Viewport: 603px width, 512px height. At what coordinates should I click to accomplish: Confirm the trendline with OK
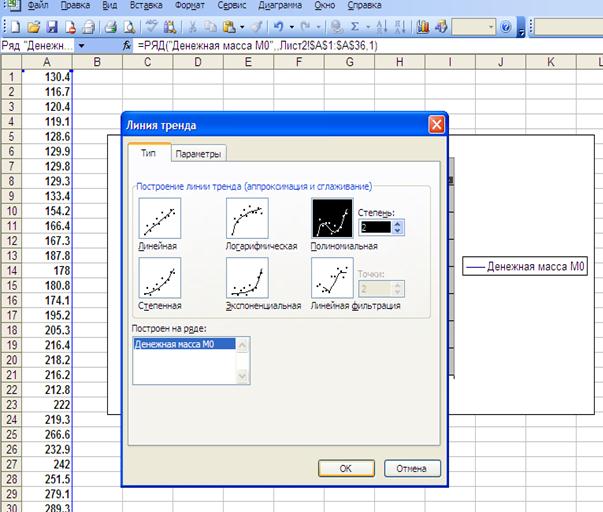pos(346,468)
